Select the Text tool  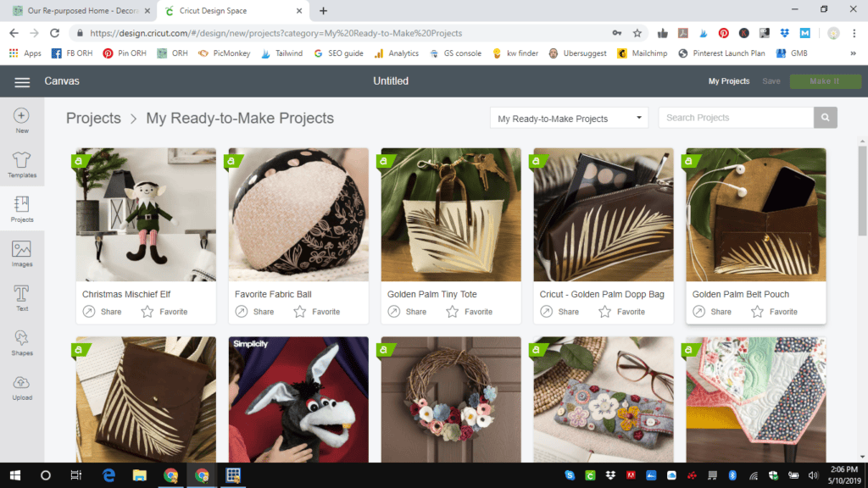22,295
